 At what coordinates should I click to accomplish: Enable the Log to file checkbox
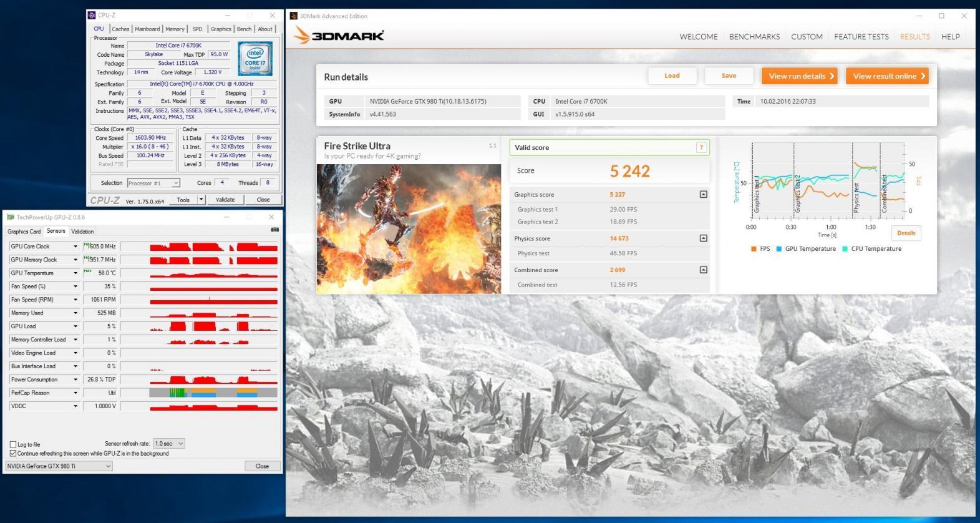click(x=13, y=444)
